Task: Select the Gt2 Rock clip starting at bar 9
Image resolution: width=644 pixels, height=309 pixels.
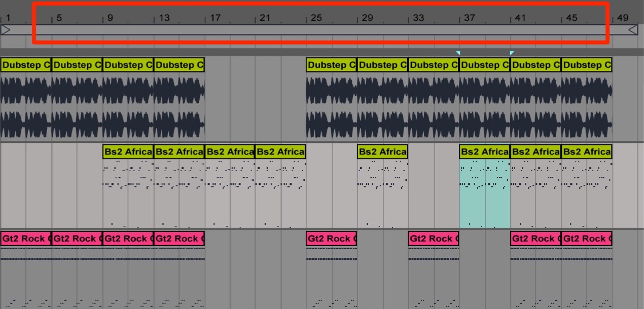Action: [x=128, y=239]
